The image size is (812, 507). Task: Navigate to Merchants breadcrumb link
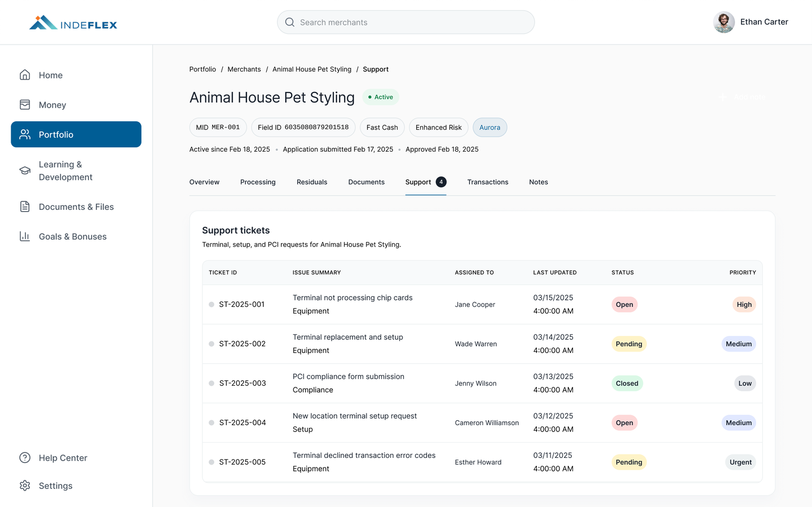pyautogui.click(x=244, y=69)
